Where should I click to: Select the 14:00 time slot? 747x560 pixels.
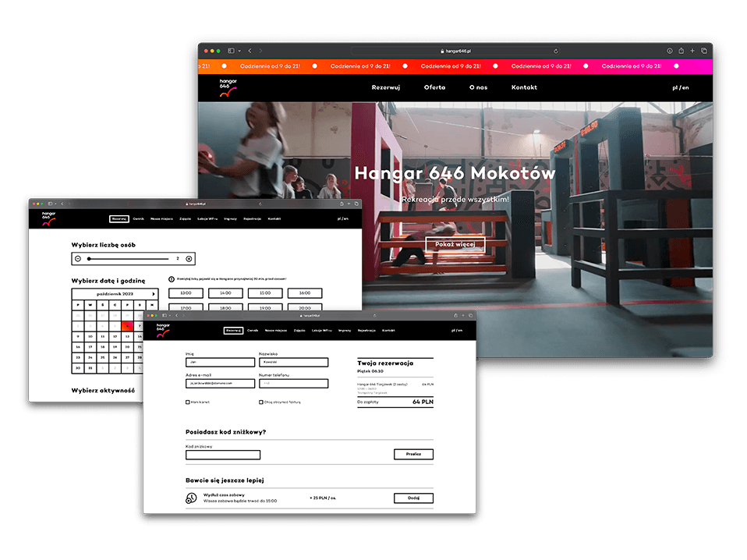click(225, 293)
